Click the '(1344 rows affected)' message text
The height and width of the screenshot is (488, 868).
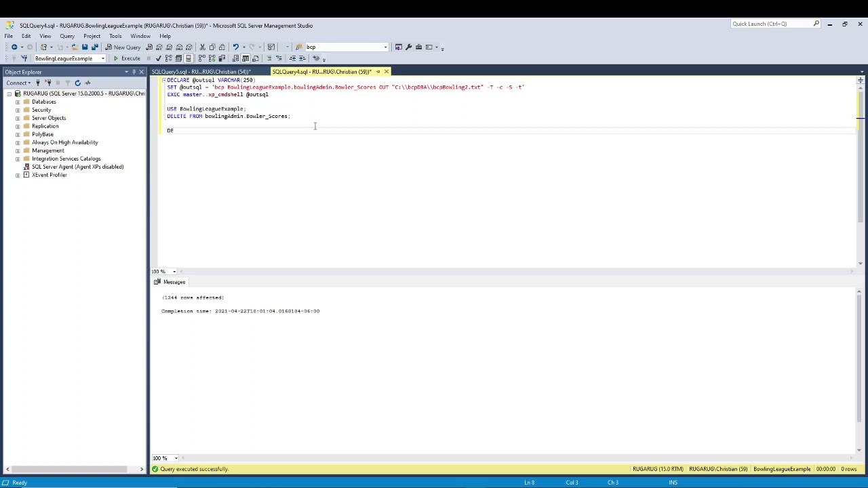point(193,298)
